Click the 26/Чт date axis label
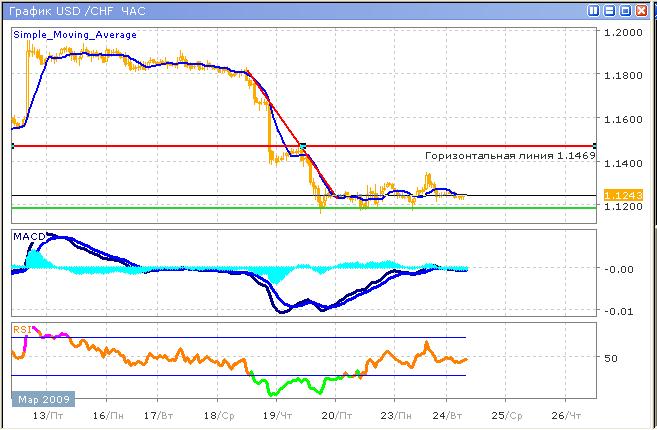 pyautogui.click(x=566, y=416)
